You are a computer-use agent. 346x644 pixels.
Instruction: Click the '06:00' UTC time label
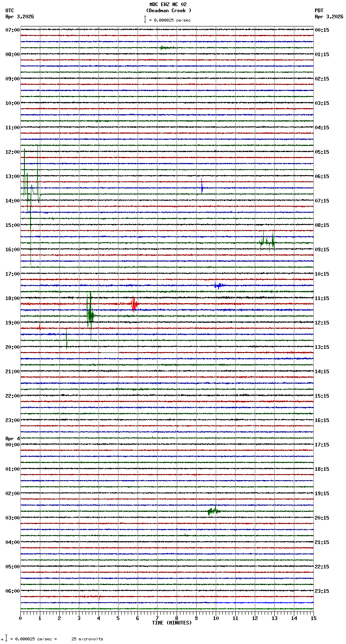(13, 591)
